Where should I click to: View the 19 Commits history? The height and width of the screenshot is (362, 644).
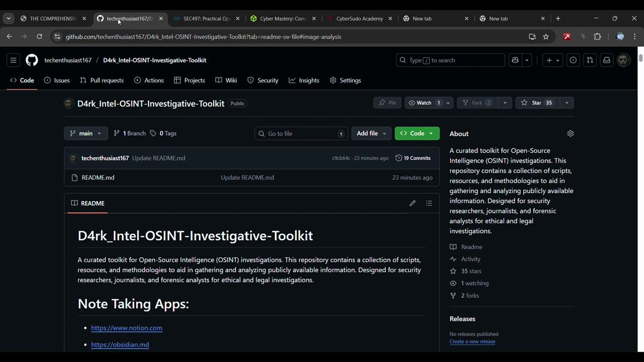coord(413,158)
